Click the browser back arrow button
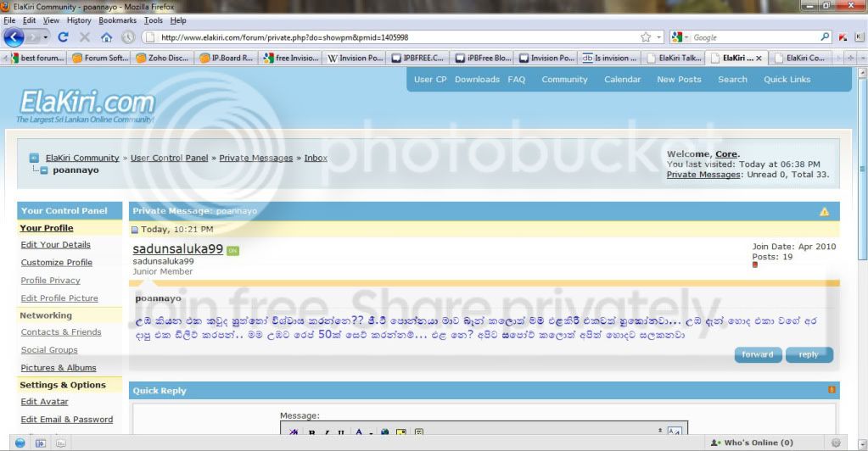868x451 pixels. pyautogui.click(x=14, y=37)
